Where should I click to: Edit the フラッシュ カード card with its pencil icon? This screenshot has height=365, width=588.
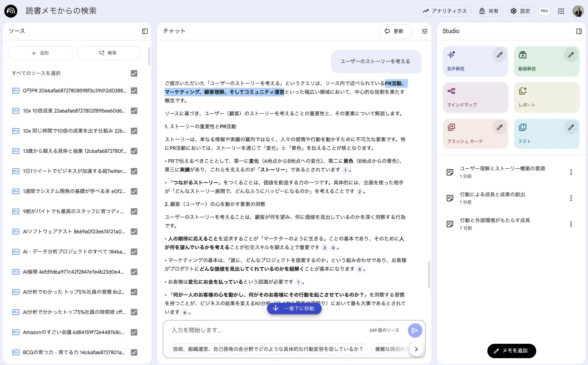(x=499, y=127)
